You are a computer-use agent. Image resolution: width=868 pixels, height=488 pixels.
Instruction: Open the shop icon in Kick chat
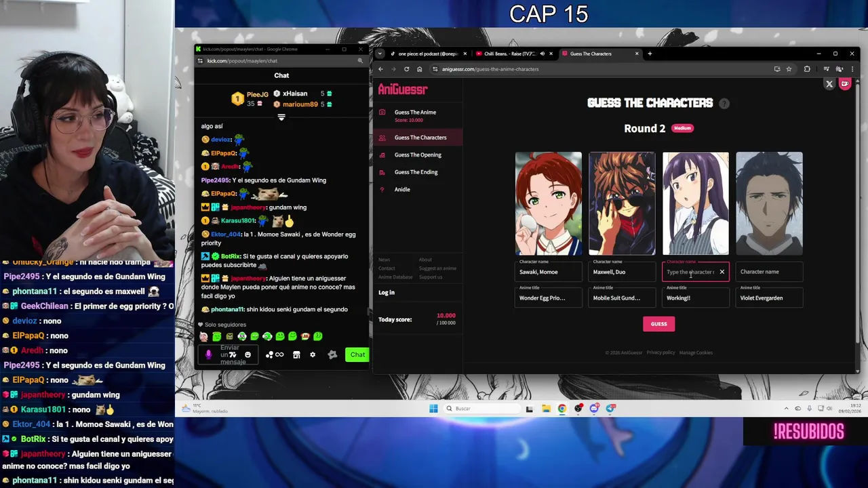click(296, 354)
